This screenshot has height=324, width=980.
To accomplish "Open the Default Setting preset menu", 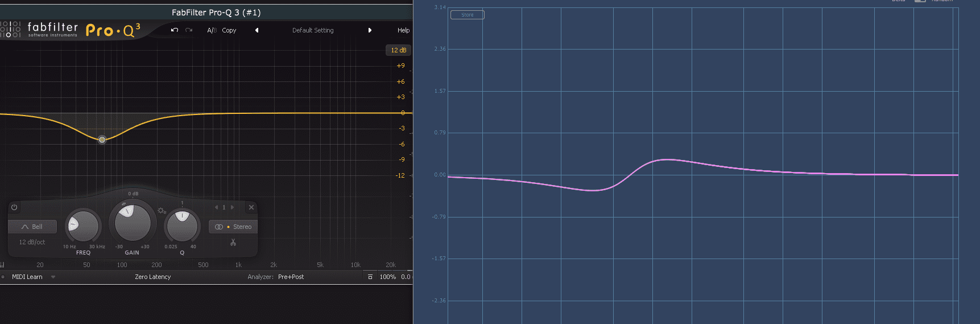I will click(x=313, y=30).
